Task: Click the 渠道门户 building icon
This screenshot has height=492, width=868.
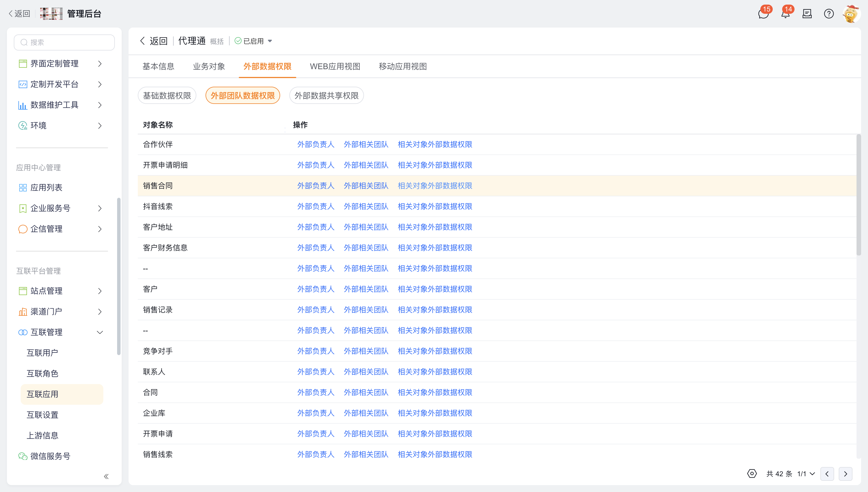Action: click(23, 311)
